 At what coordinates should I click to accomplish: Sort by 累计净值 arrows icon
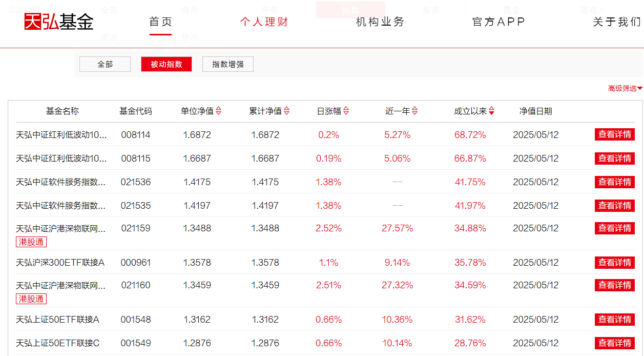pyautogui.click(x=287, y=111)
